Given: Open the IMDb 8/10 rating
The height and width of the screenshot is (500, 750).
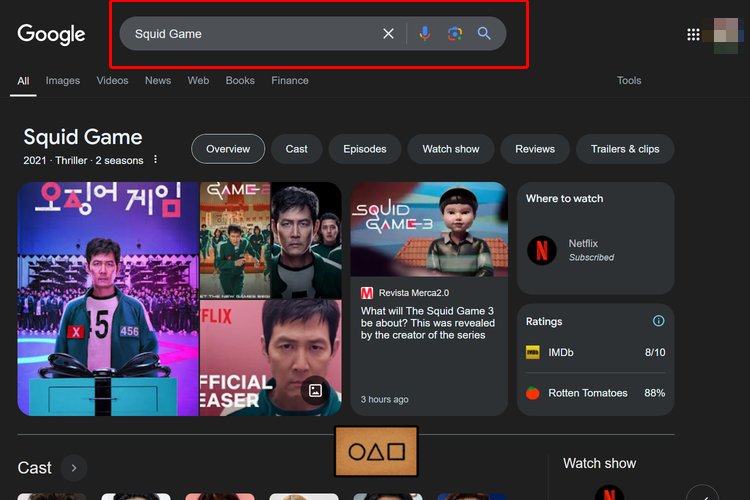Looking at the screenshot, I should (596, 353).
